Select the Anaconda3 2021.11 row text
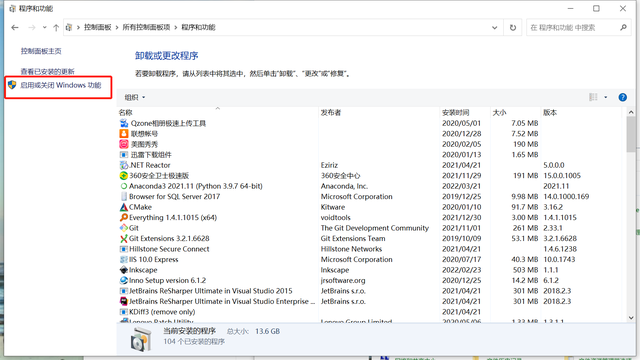Viewport: 640px width, 360px height. 196,186
